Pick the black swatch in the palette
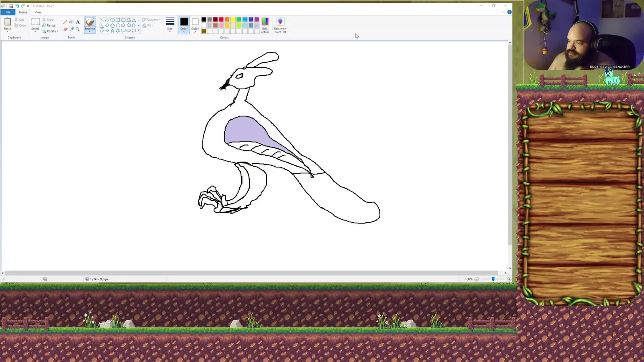 (204, 19)
